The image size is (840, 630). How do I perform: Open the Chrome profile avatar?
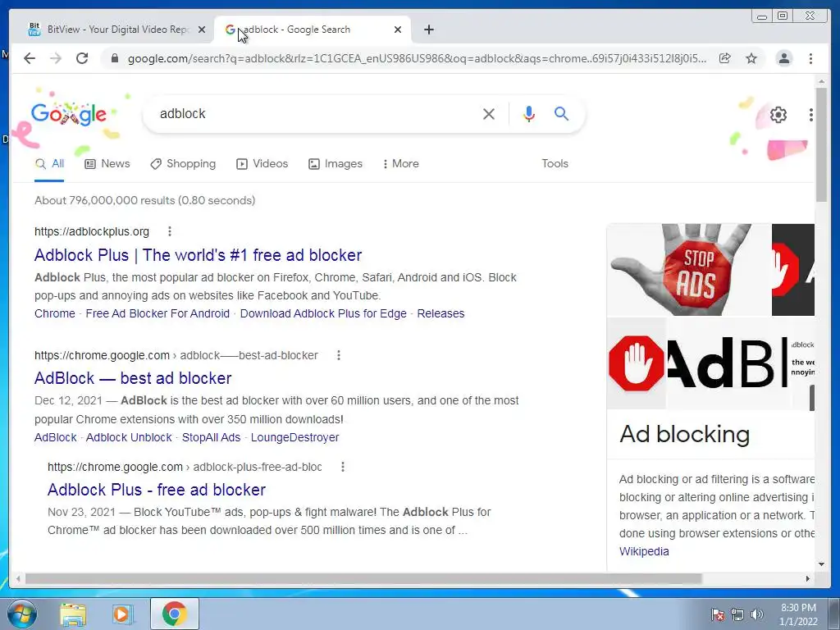(784, 58)
